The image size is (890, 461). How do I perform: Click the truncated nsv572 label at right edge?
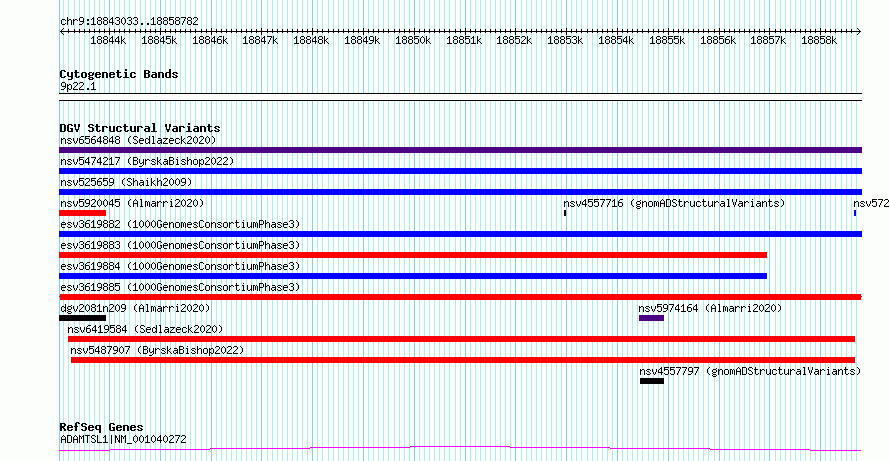click(871, 203)
